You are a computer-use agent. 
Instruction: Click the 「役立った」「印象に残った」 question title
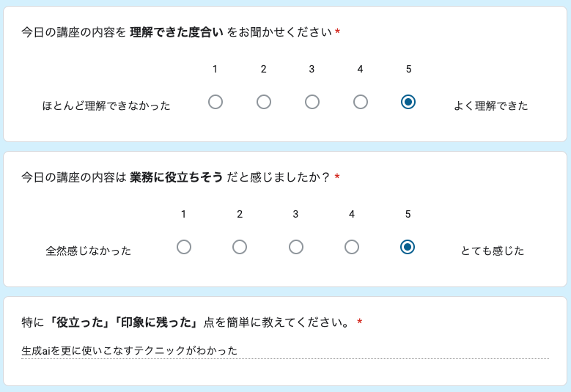click(x=185, y=322)
